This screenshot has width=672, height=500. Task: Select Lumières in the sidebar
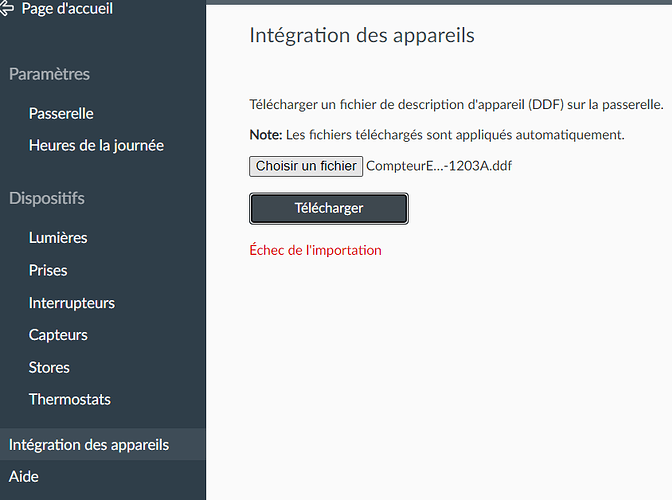click(58, 238)
